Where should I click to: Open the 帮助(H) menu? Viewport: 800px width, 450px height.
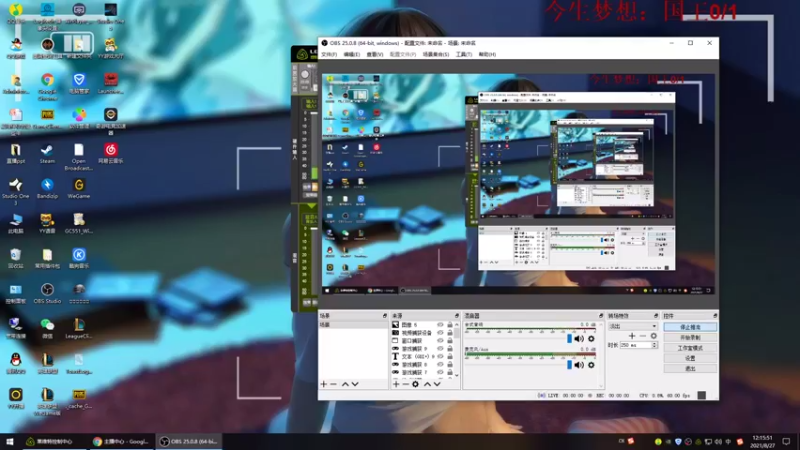[x=487, y=54]
